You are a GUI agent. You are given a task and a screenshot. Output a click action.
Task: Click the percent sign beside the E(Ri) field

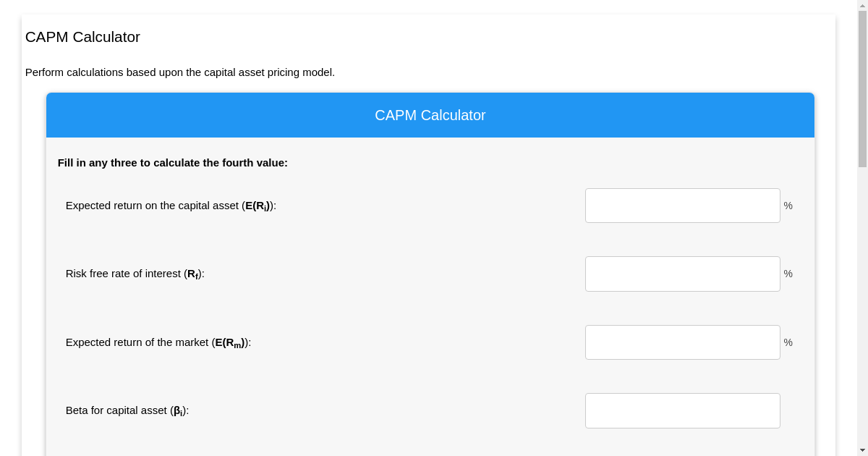(788, 206)
